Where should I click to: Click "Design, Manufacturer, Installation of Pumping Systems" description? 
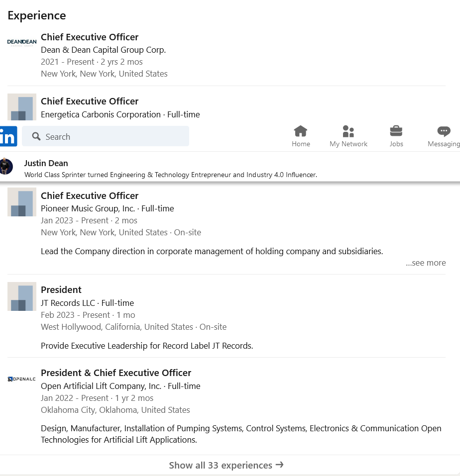[x=241, y=434]
